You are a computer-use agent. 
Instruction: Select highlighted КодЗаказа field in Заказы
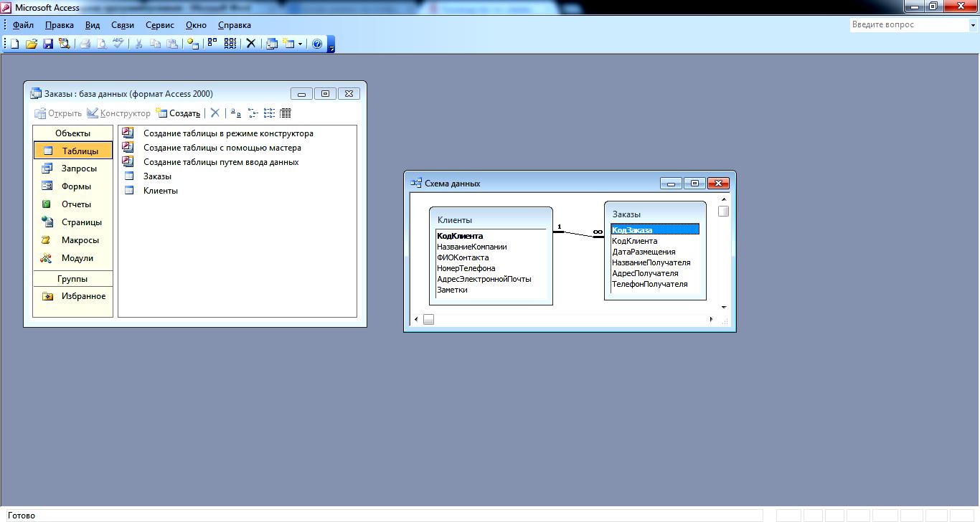tap(655, 230)
